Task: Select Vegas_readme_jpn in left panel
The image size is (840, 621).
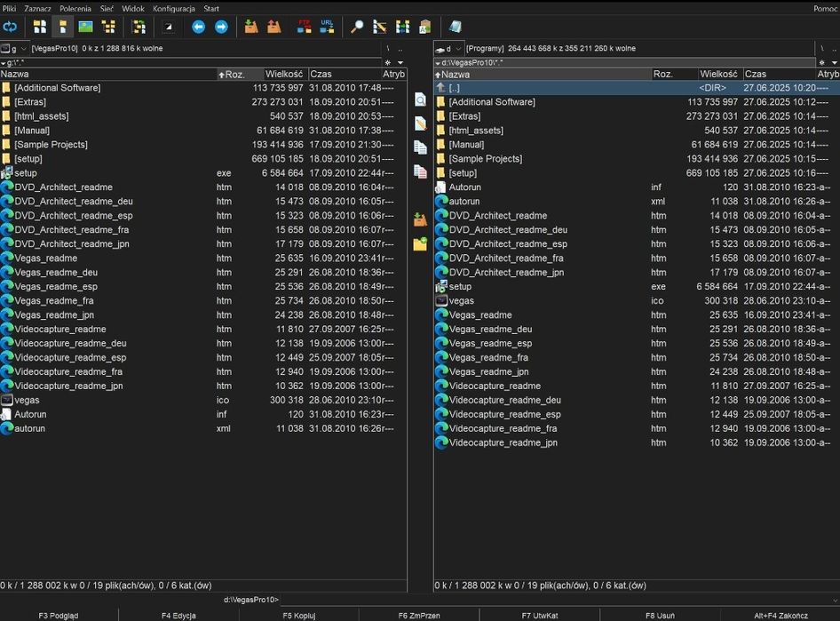Action: (x=203, y=315)
